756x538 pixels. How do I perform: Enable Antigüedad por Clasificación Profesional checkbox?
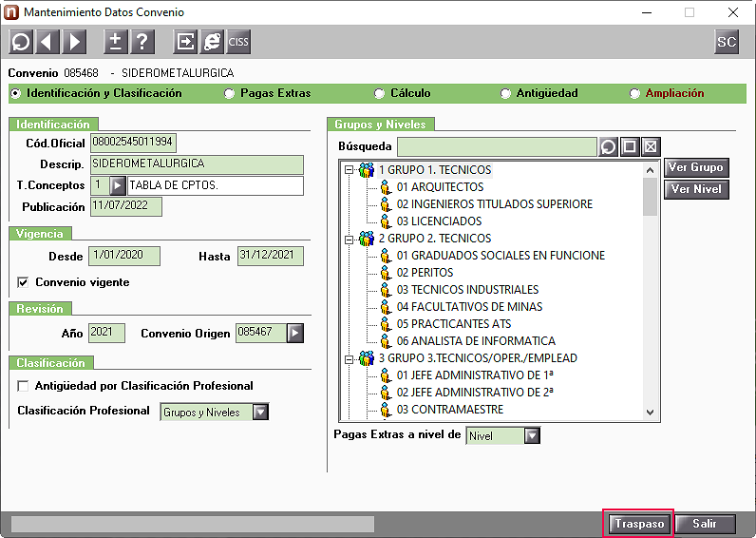[x=23, y=386]
